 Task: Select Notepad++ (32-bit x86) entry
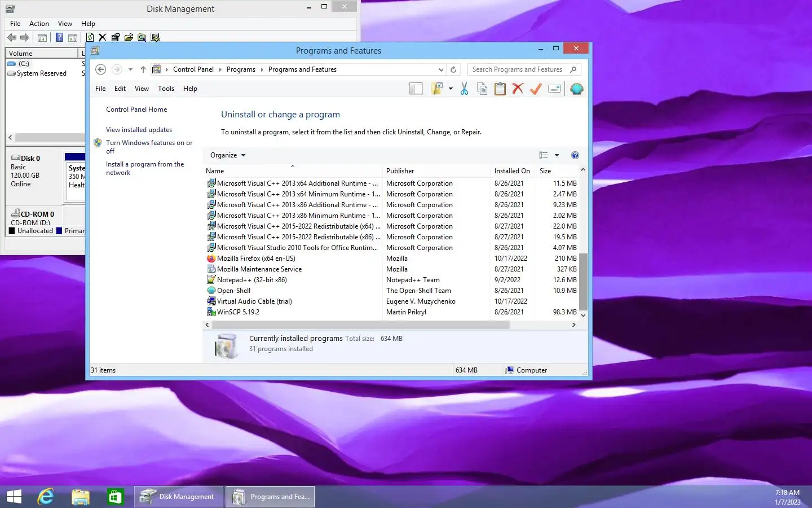click(x=391, y=280)
